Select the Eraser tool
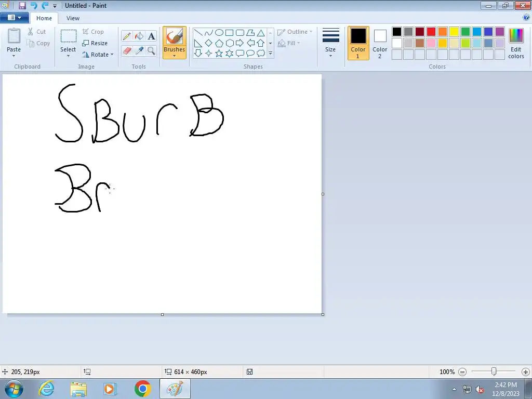The width and height of the screenshot is (532, 399). pyautogui.click(x=127, y=51)
